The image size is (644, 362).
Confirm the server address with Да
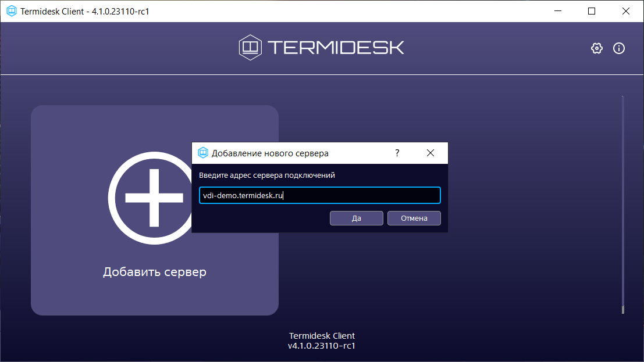click(x=356, y=218)
